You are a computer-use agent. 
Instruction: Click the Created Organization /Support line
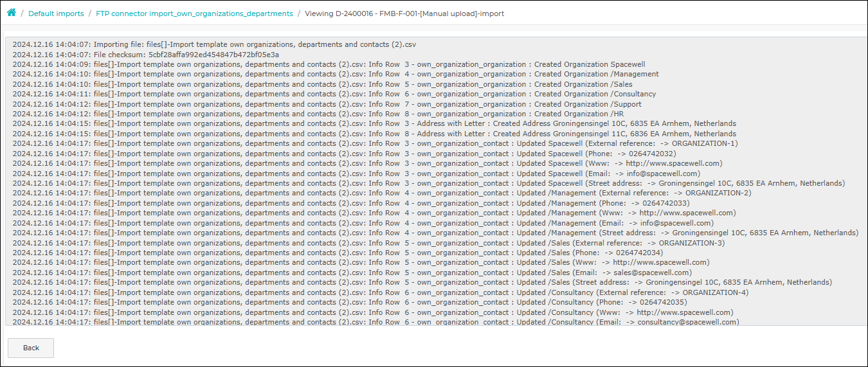point(327,104)
